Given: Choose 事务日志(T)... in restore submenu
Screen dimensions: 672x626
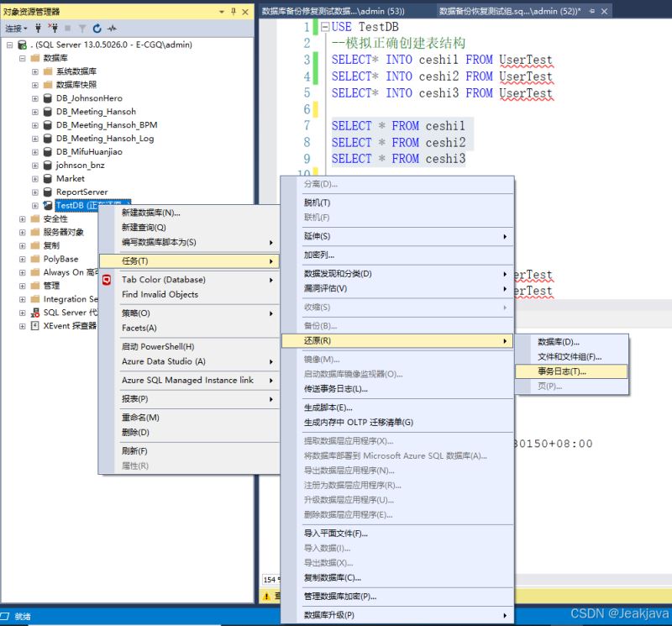Looking at the screenshot, I should click(x=571, y=371).
